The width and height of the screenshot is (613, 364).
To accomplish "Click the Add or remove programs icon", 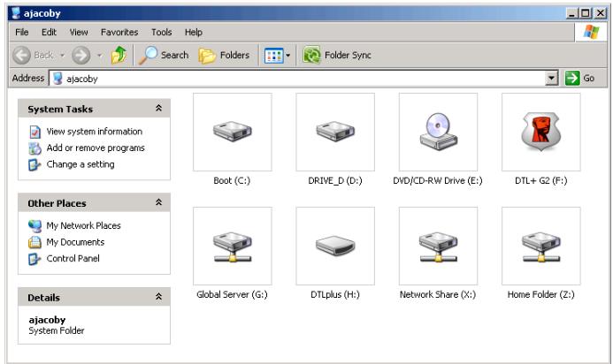I will coord(34,148).
